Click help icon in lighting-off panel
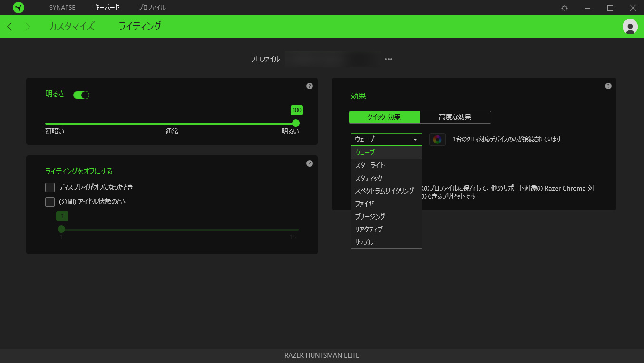 (310, 163)
